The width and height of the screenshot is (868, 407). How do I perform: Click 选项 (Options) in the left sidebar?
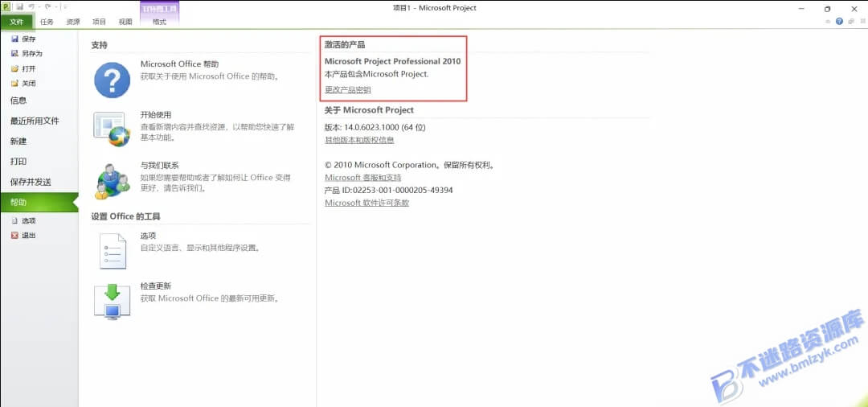pyautogui.click(x=23, y=220)
